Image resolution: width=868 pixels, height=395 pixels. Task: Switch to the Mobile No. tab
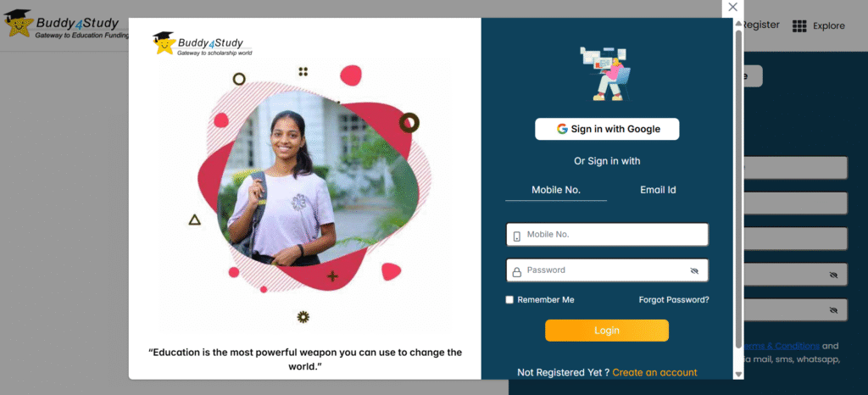[556, 190]
